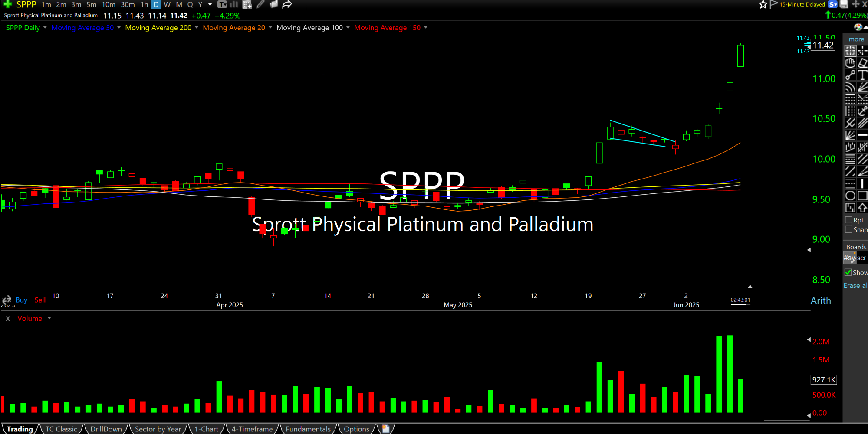
Task: Switch to the Quarterly (Q) time frame
Action: click(190, 4)
